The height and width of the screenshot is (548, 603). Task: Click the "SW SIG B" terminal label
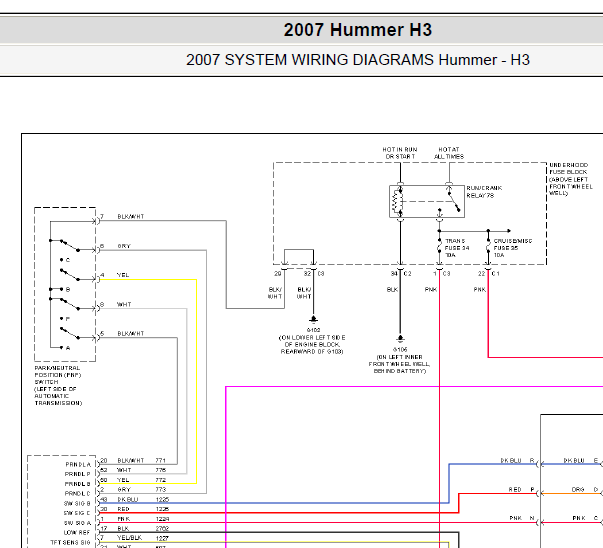tap(77, 503)
